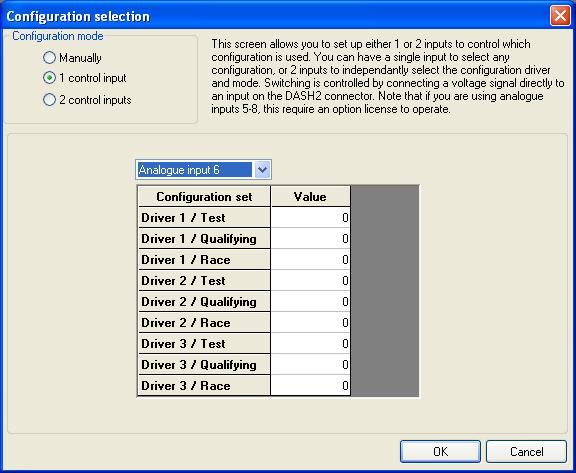
Task: Edit the value for Driver 3 / Qualifying
Action: pos(310,364)
